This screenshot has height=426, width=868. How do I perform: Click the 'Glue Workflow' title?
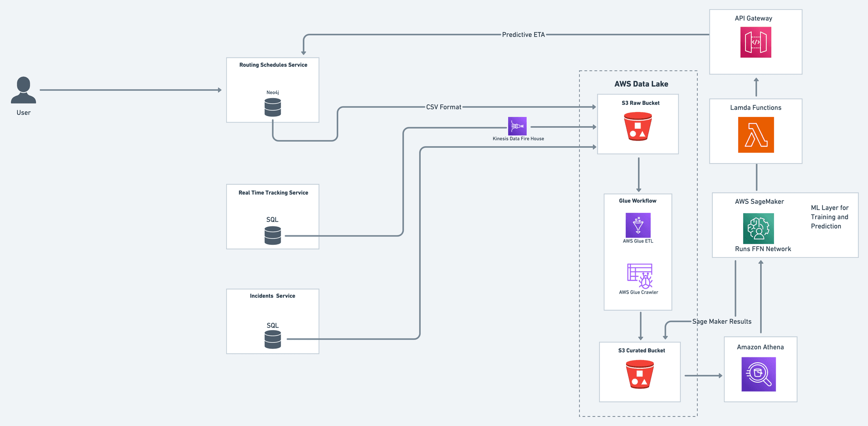(x=637, y=201)
